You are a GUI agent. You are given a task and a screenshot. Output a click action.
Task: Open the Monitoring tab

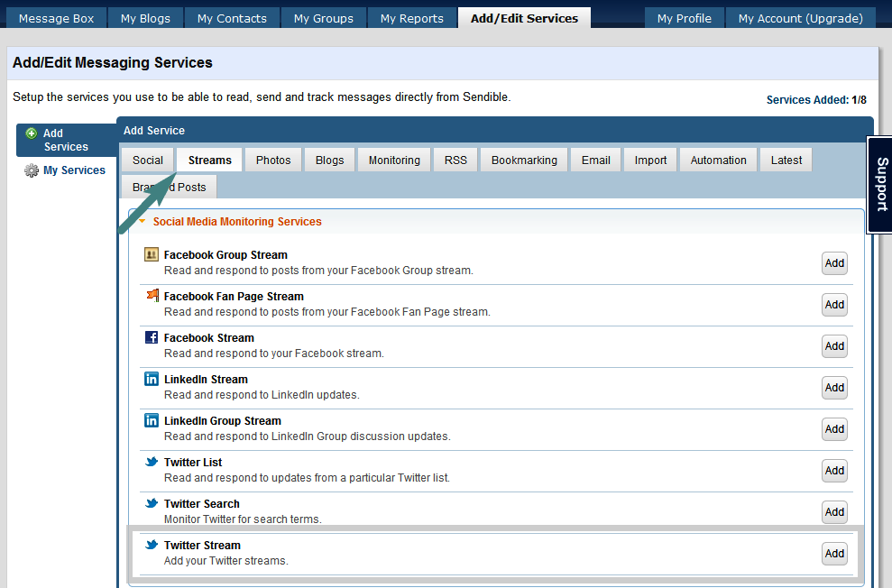coord(394,161)
